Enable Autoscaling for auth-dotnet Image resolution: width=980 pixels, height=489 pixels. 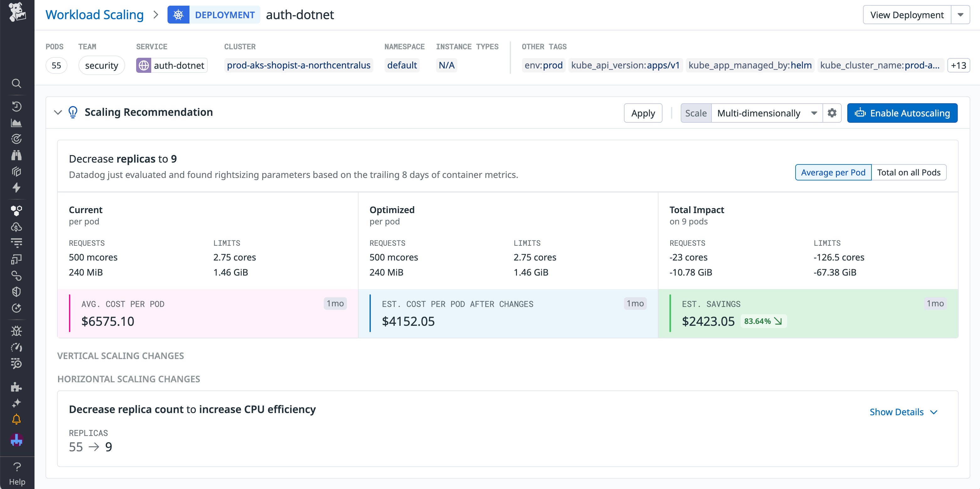point(903,113)
